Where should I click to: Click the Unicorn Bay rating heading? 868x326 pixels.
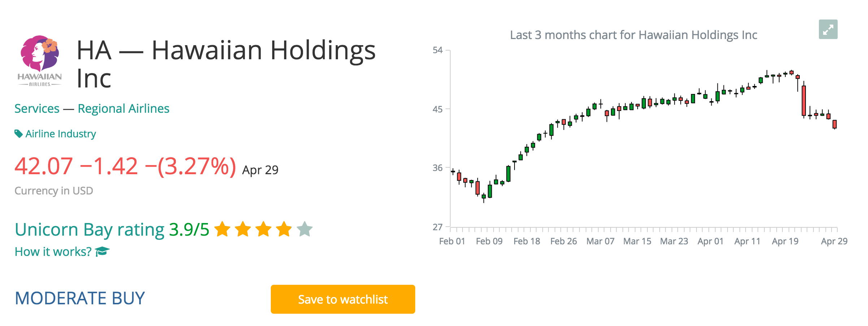(89, 230)
